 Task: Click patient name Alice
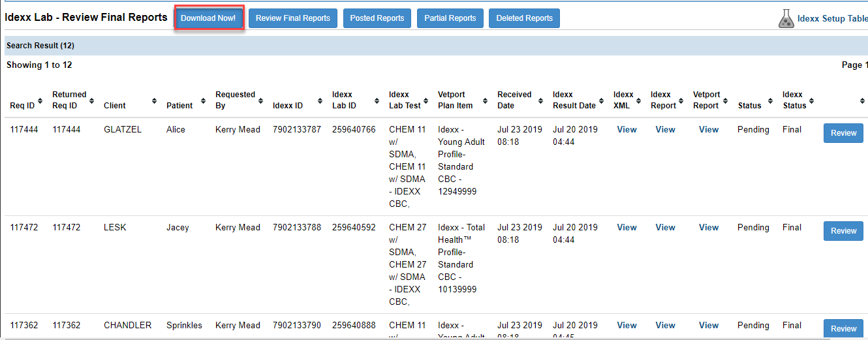pos(176,130)
